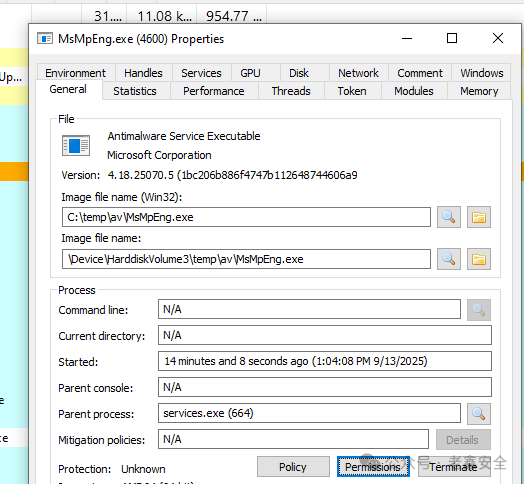Switch to the Threads tab
Image resolution: width=524 pixels, height=484 pixels.
pos(291,91)
